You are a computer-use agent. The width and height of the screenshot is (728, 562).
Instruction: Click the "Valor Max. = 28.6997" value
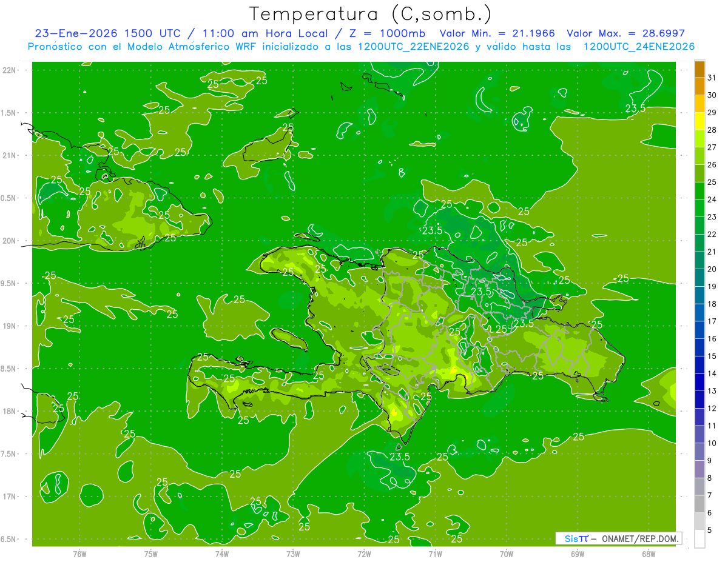coord(625,33)
